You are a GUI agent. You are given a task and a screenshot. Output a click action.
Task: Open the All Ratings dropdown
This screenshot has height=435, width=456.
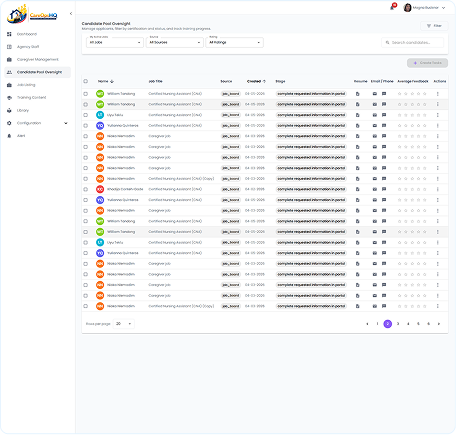[x=235, y=42]
